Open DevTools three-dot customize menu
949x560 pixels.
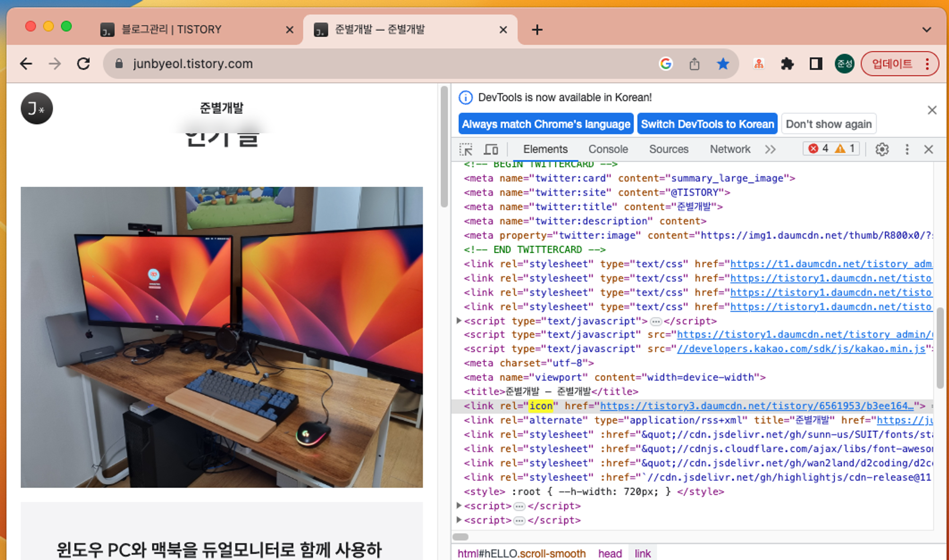tap(907, 149)
